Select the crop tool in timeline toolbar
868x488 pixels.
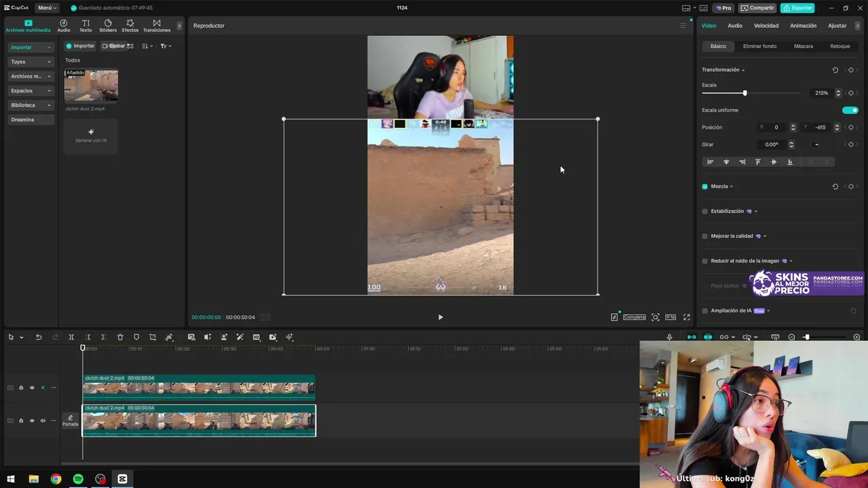153,337
